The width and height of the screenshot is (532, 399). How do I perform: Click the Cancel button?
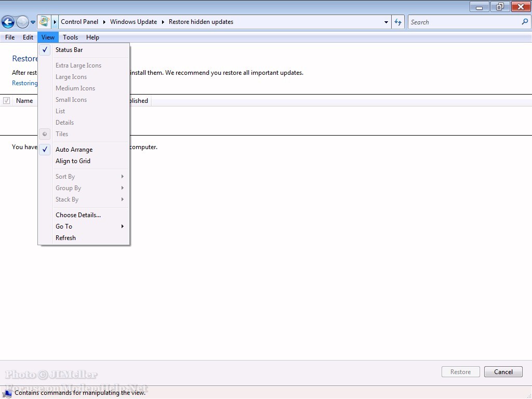[x=503, y=372]
